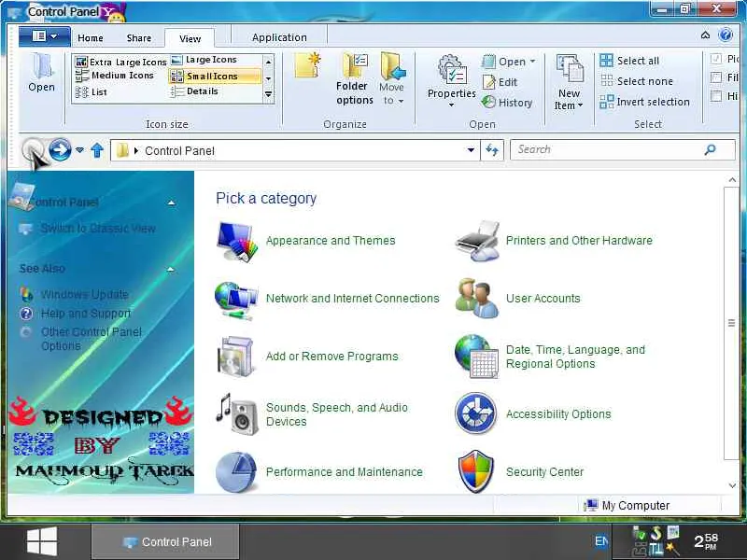Collapse the Control Panel sidebar section
Image resolution: width=747 pixels, height=560 pixels.
[171, 203]
